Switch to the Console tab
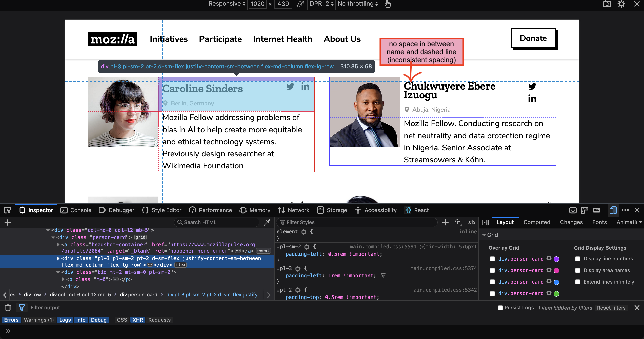Viewport: 644px width, 339px height. 76,210
